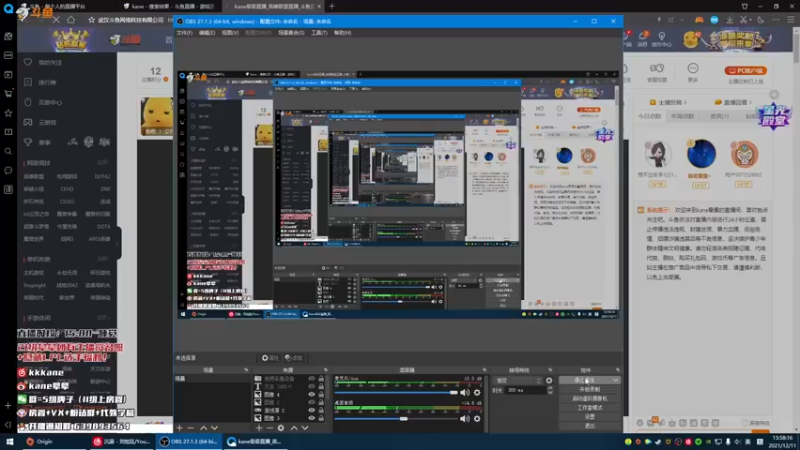The image size is (800, 450).
Task: Mute the 麦克风/Aux audio channel
Action: 465,392
